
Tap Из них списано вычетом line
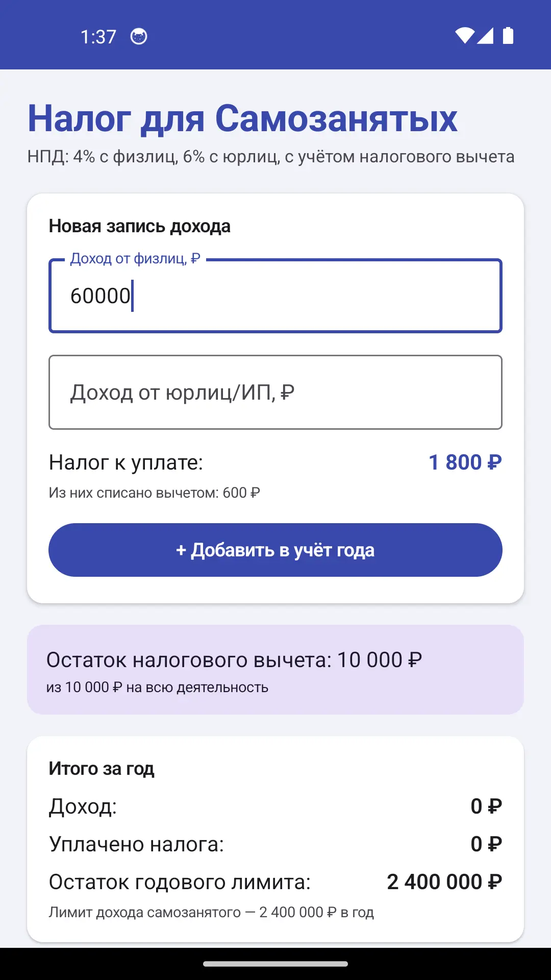point(155,493)
